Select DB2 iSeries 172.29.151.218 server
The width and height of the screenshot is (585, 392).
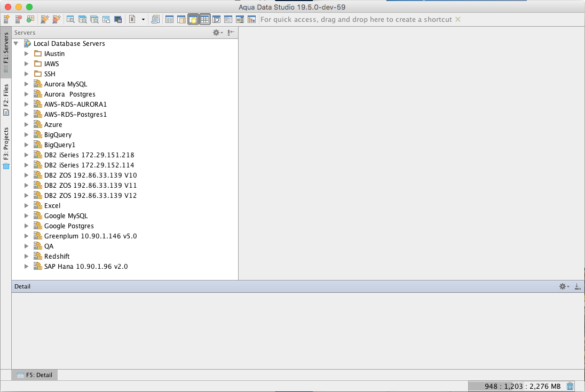[x=89, y=155]
